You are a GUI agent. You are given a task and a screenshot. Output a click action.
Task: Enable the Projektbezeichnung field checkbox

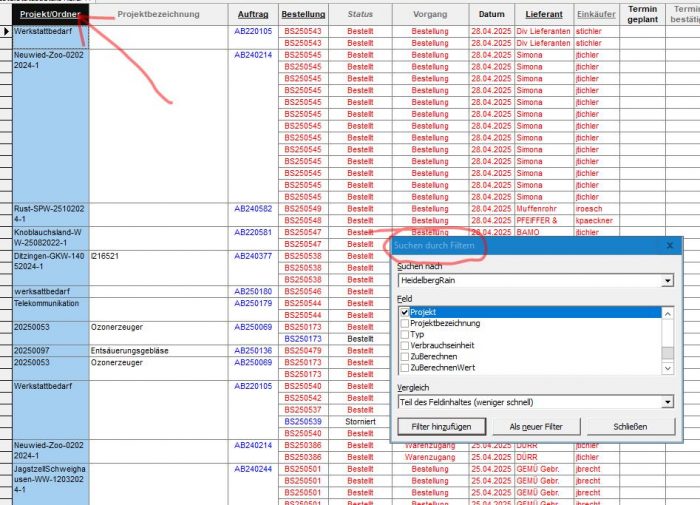(404, 324)
